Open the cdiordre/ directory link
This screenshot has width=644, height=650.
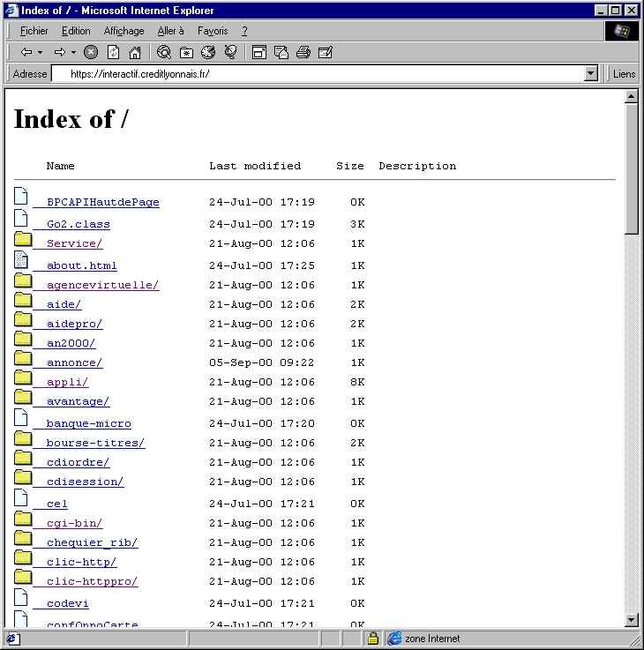[x=78, y=463]
